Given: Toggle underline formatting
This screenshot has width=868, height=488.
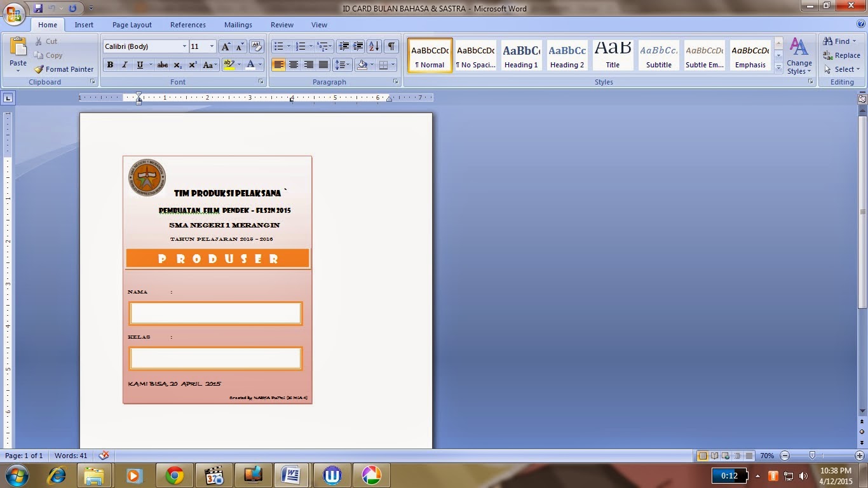Looking at the screenshot, I should click(x=140, y=65).
